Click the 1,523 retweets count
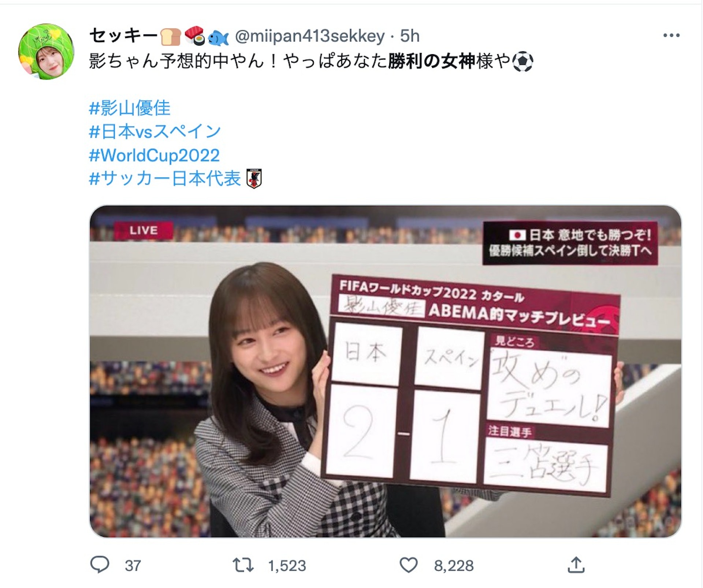This screenshot has width=703, height=588. 287,566
